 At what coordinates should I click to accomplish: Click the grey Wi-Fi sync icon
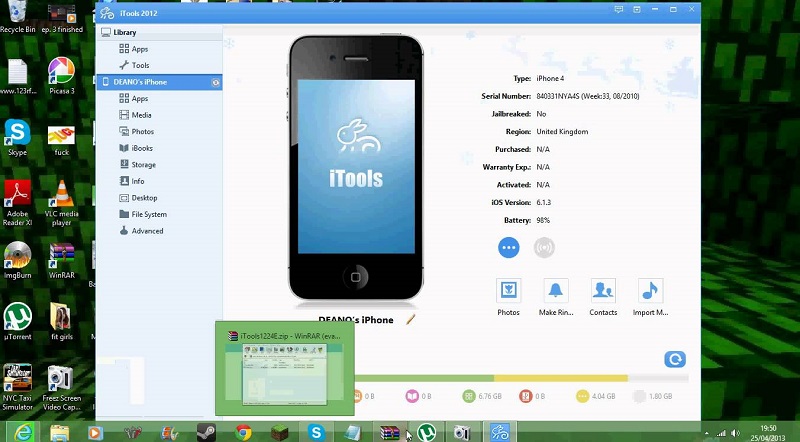tap(544, 248)
